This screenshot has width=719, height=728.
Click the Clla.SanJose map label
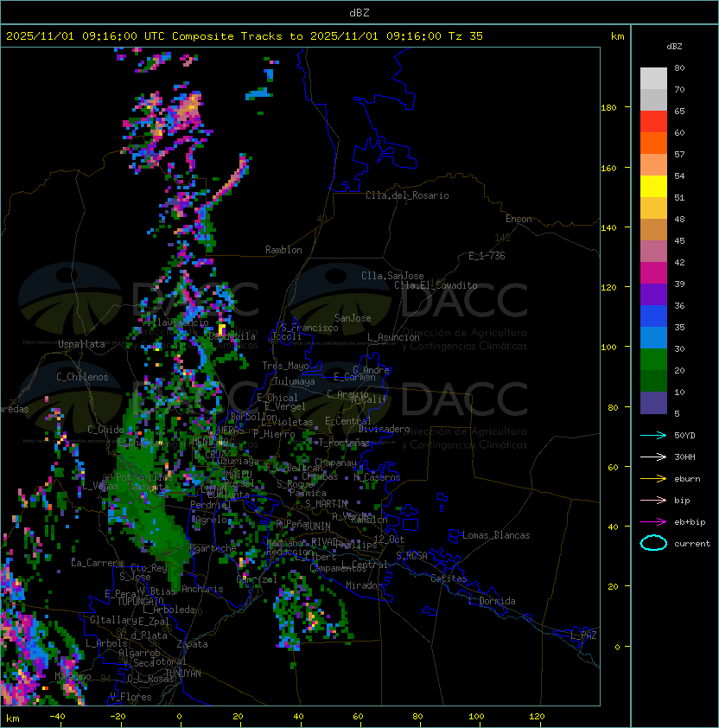pyautogui.click(x=392, y=276)
